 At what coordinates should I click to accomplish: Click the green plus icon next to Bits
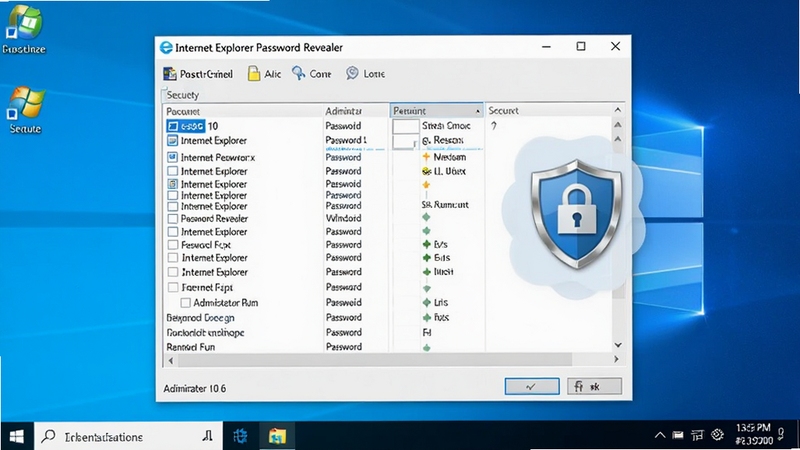[x=427, y=258]
